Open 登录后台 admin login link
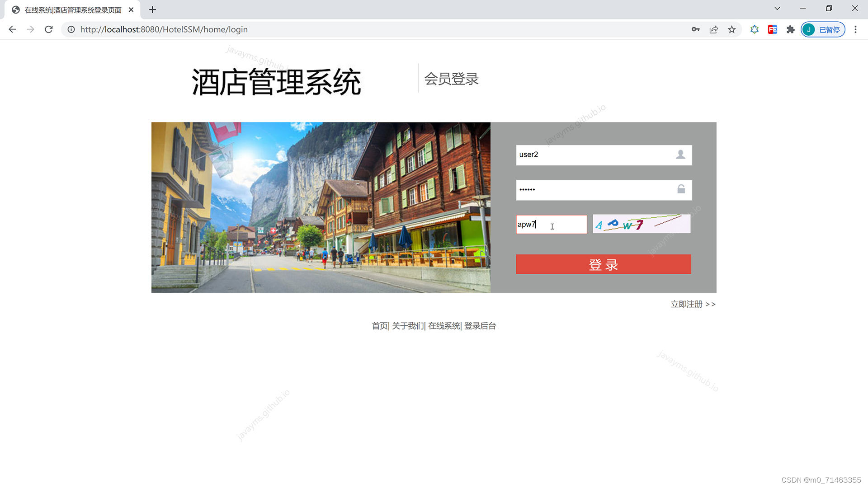Screen dimensions: 868x488 [x=480, y=326]
